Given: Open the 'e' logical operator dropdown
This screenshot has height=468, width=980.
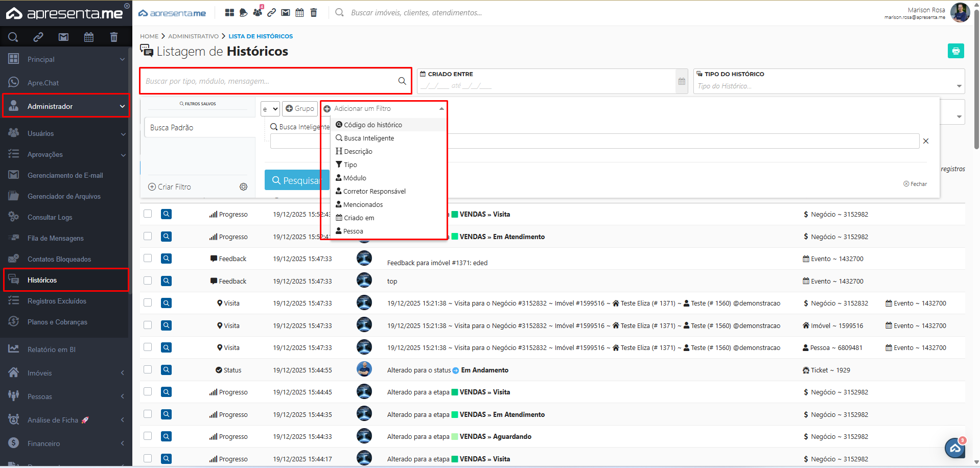Looking at the screenshot, I should 270,109.
